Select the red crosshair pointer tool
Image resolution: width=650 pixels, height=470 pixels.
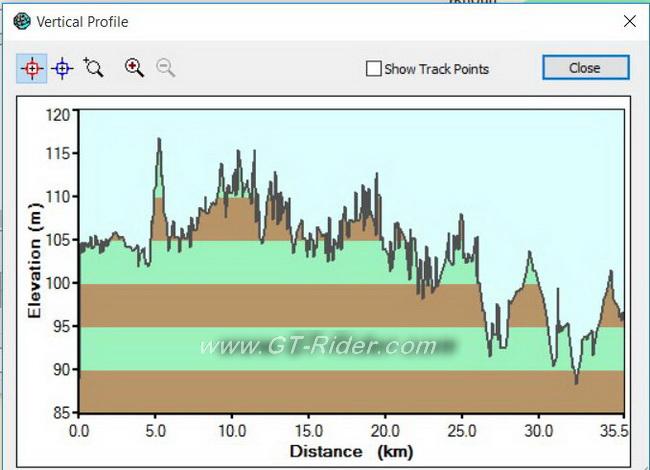(31, 68)
